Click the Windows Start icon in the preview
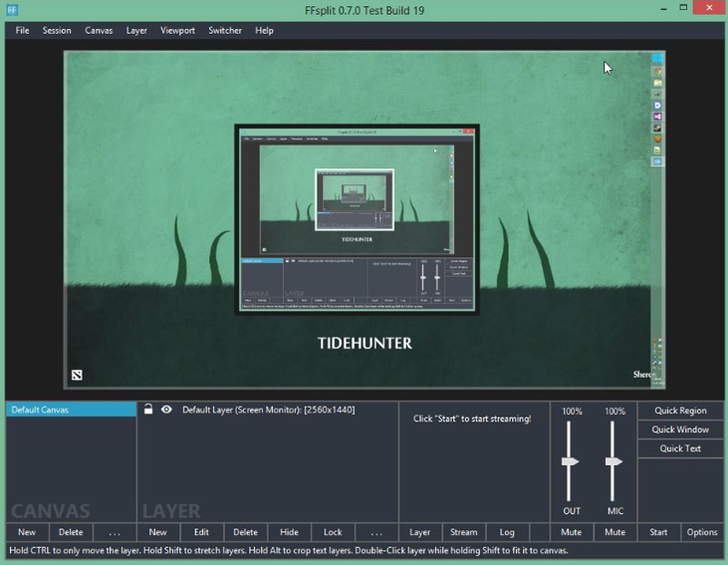This screenshot has width=728, height=565. pyautogui.click(x=657, y=58)
